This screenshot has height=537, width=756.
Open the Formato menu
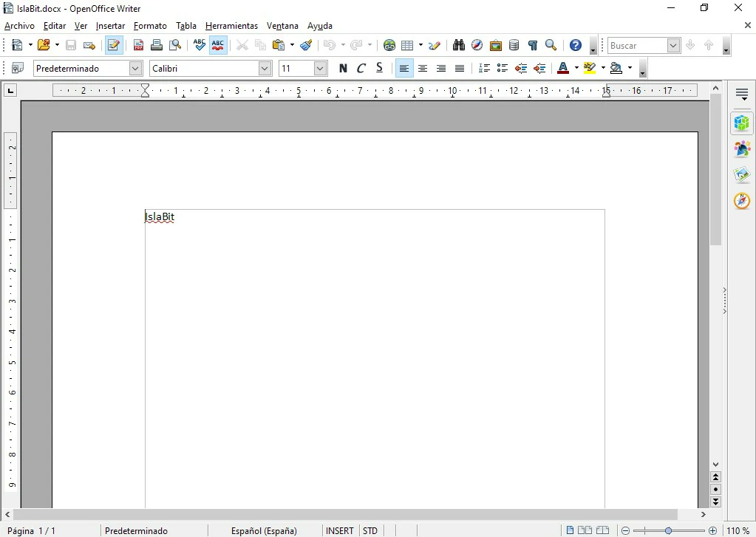(151, 26)
